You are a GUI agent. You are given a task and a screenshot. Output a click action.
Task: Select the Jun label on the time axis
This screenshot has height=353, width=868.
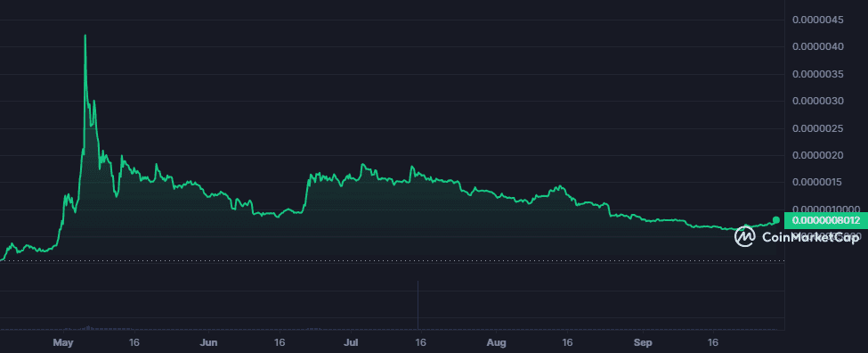(x=208, y=342)
